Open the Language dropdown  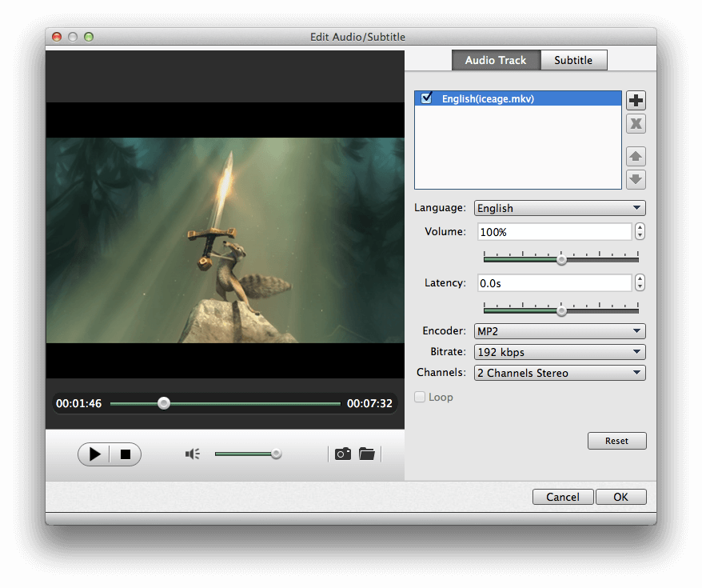tap(560, 208)
